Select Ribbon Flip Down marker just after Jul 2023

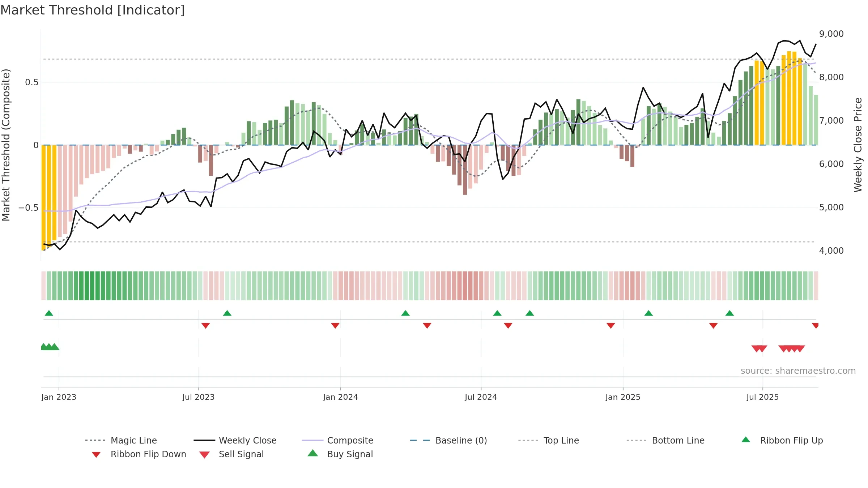click(x=205, y=326)
